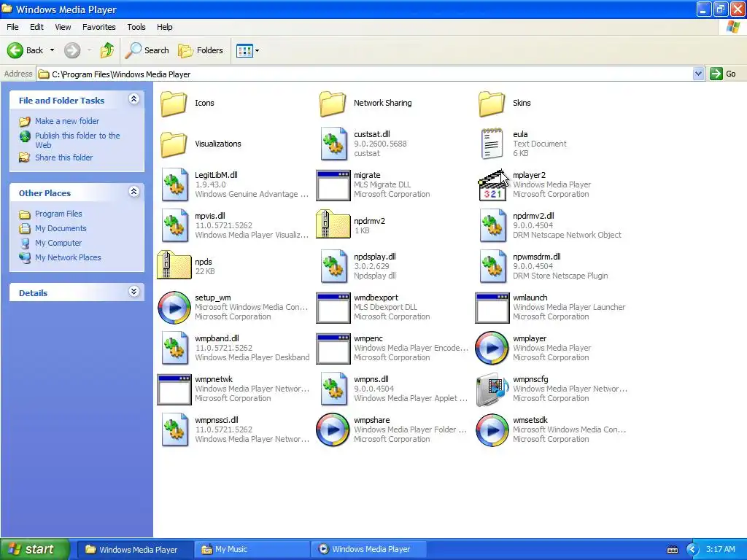Select the npdrmv2.dll file icon
The height and width of the screenshot is (560, 747).
(492, 226)
